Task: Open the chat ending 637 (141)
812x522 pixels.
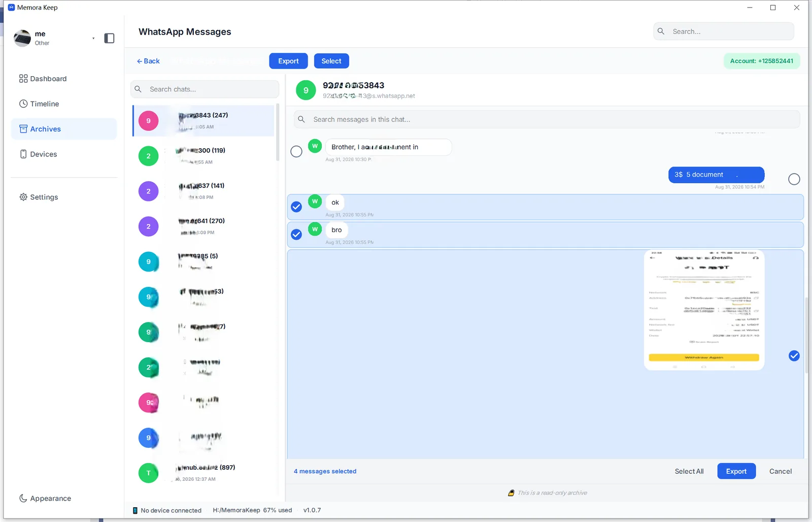Action: (x=204, y=191)
